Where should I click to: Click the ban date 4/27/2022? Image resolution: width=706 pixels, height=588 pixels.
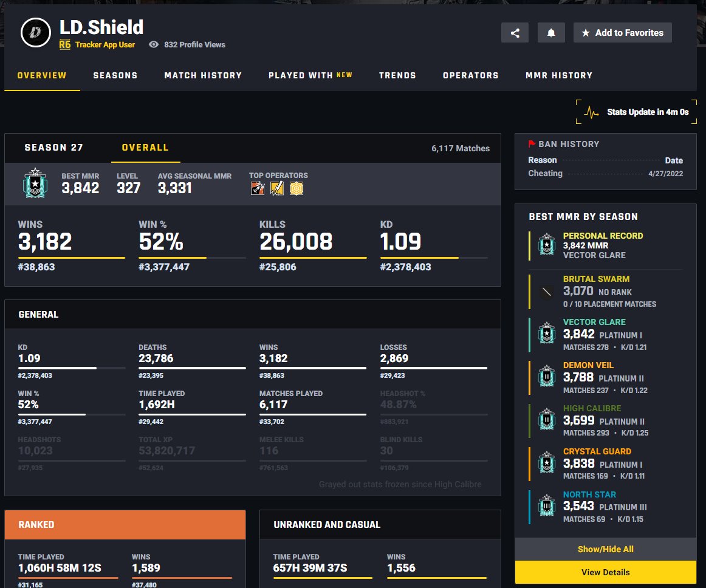tap(665, 173)
